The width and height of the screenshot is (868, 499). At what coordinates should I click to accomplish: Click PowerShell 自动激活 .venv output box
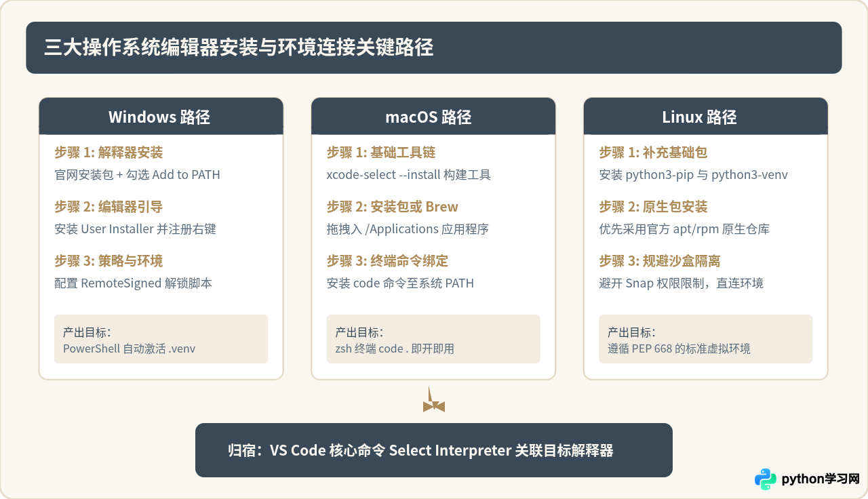coord(161,339)
